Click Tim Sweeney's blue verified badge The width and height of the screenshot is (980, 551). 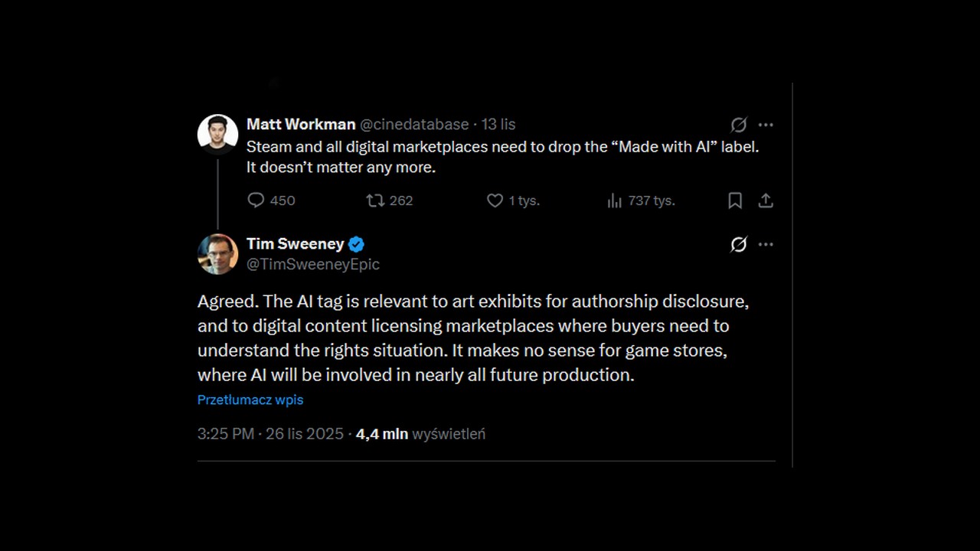355,243
